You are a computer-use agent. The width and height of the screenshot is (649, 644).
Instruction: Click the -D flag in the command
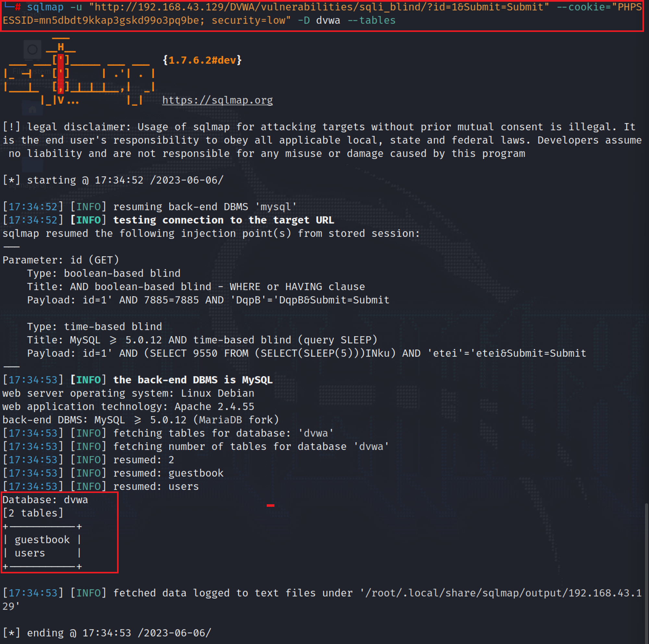tap(304, 20)
